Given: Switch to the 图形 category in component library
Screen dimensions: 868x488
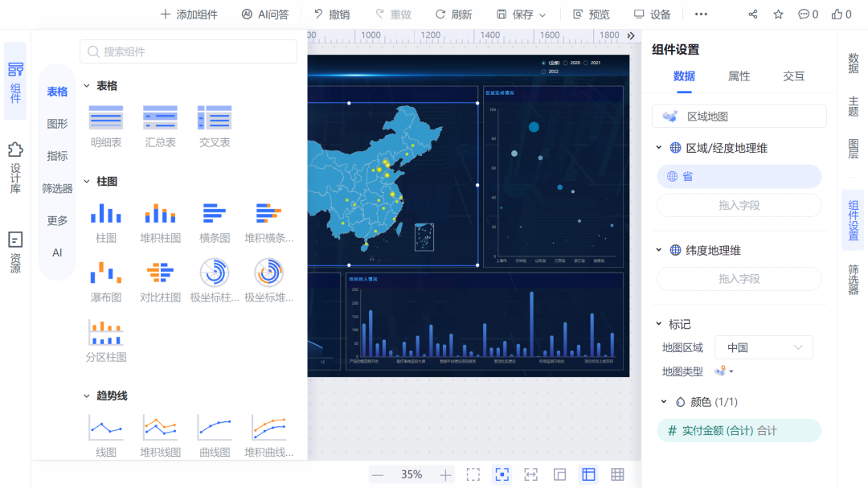Looking at the screenshot, I should coord(56,124).
